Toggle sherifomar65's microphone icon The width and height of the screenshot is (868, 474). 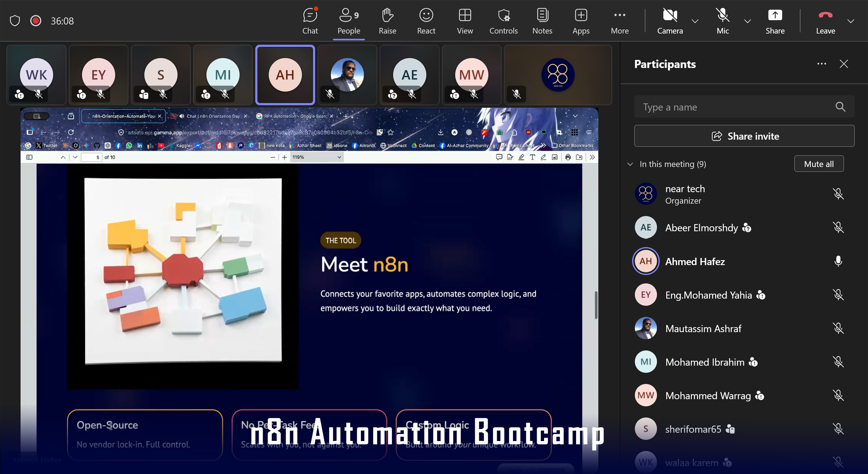point(838,429)
